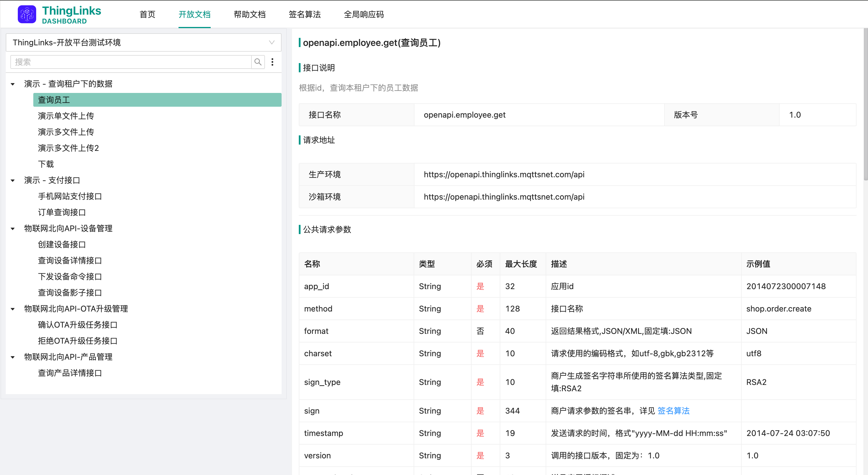Click the 物联网北向API-OTA升级管理 group label
This screenshot has height=475, width=868.
(x=76, y=309)
